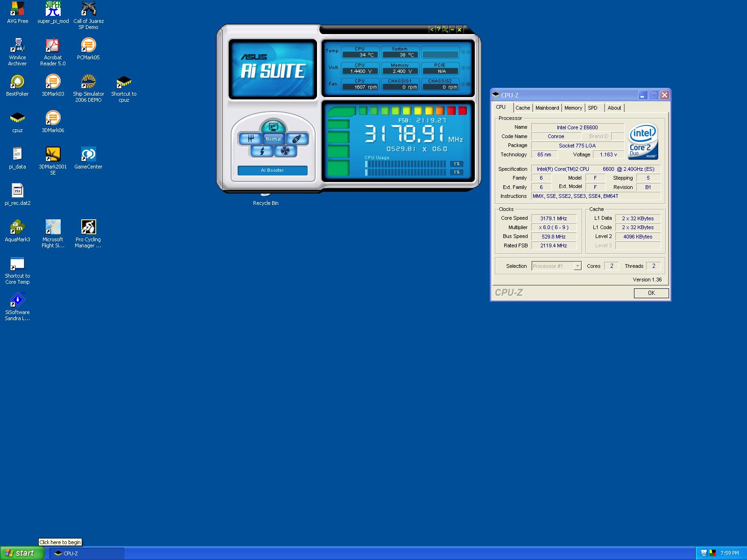This screenshot has height=560, width=747.
Task: Click CPU temperature 34 °C readout
Action: pyautogui.click(x=360, y=55)
